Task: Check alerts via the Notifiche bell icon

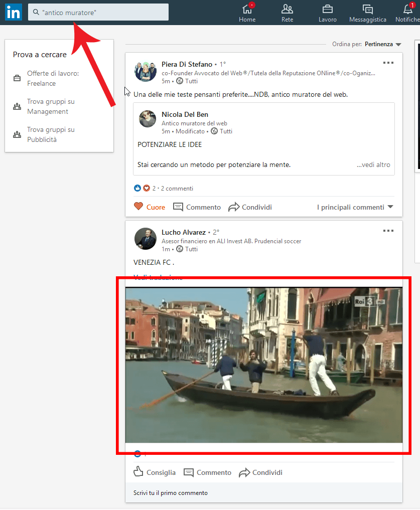Action: click(x=407, y=9)
